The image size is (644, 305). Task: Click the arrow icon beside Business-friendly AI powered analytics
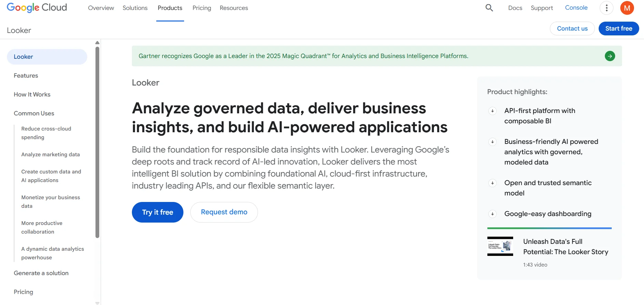(x=493, y=142)
